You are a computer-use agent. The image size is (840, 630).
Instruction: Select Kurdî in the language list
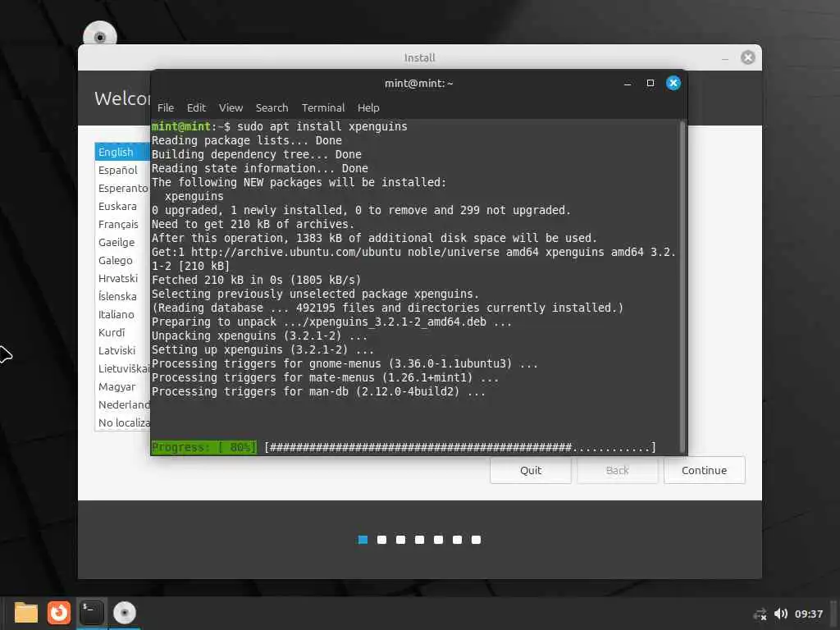(123, 332)
